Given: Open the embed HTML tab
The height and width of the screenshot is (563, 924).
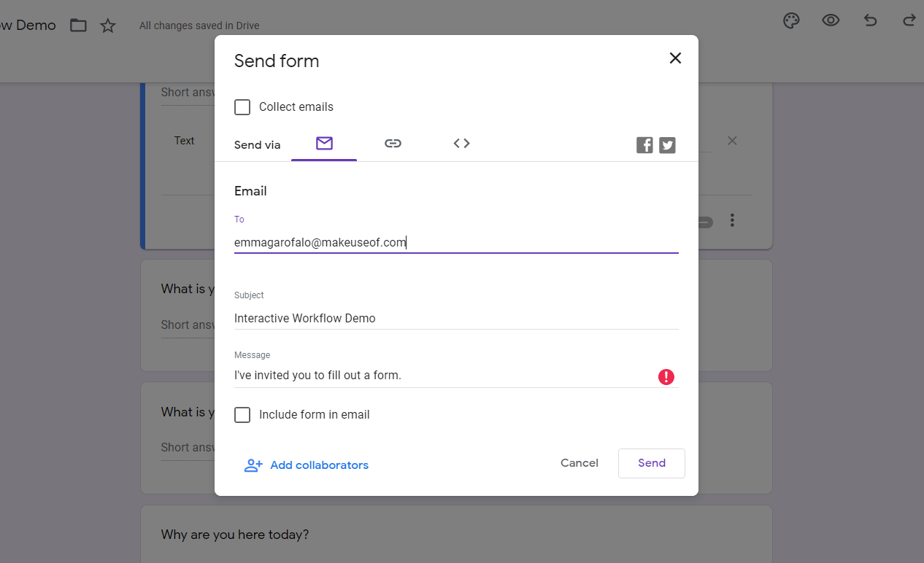Looking at the screenshot, I should 461,144.
